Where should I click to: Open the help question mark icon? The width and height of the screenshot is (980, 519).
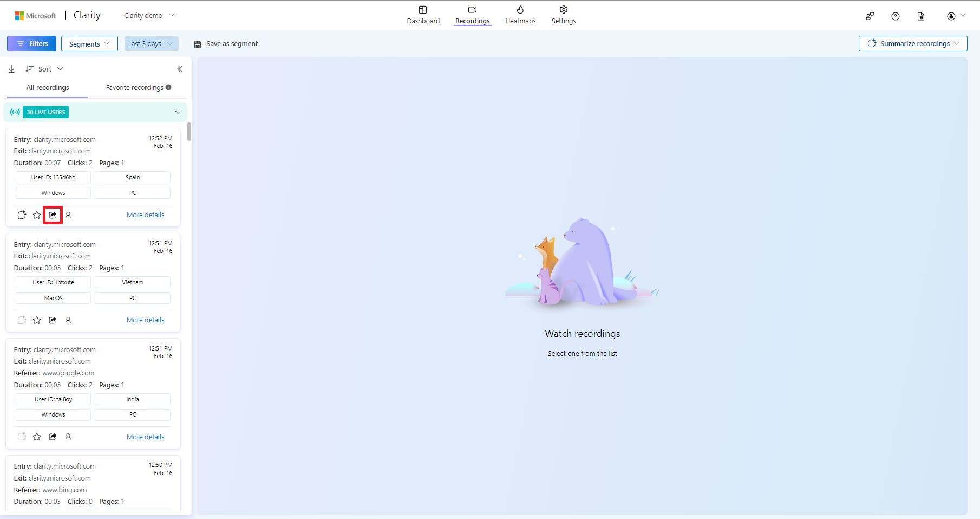click(896, 16)
